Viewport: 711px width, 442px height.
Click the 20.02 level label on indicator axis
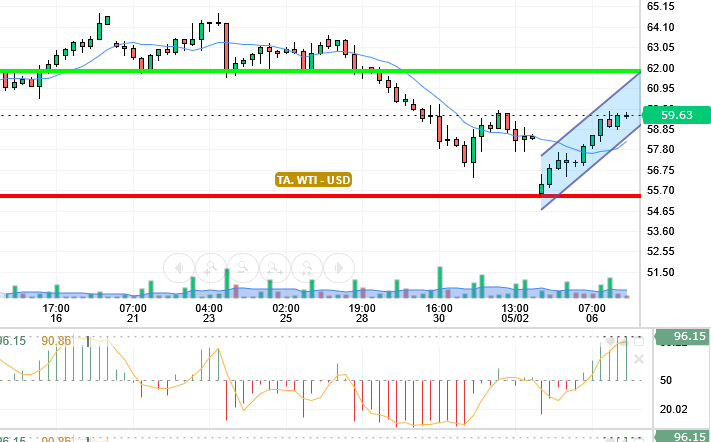tap(673, 409)
